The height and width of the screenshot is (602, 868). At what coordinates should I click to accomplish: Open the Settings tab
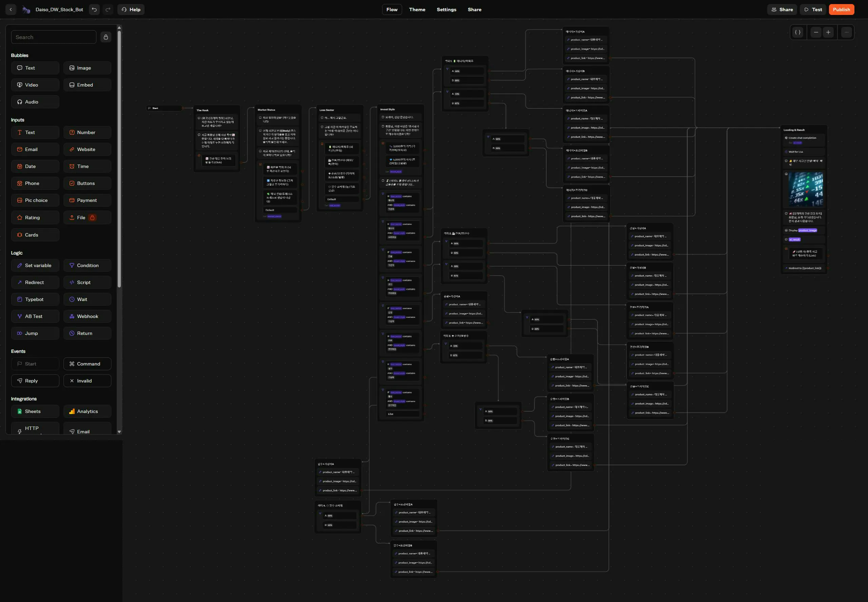coord(447,10)
